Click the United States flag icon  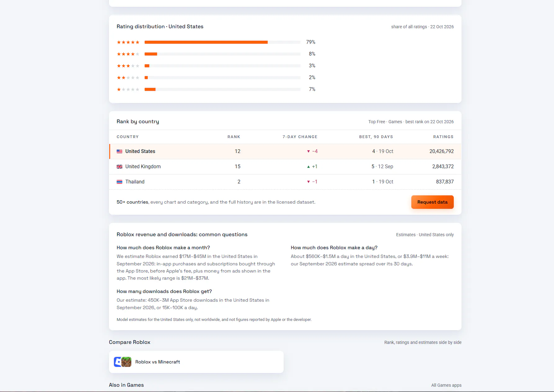119,151
